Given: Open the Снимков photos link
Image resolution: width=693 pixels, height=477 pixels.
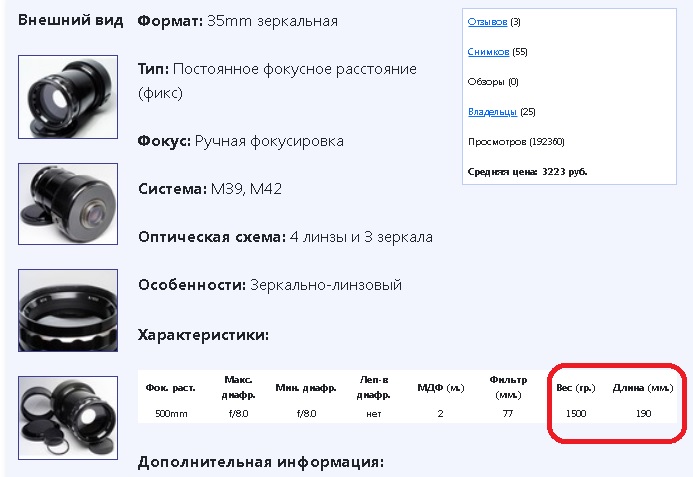Looking at the screenshot, I should point(488,52).
